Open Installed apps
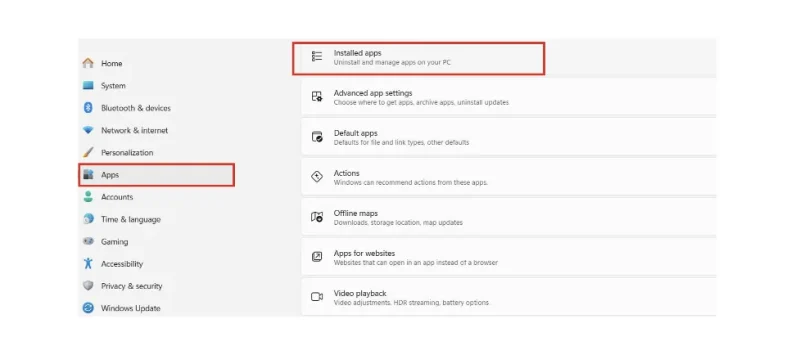800x364 pixels. [x=419, y=58]
